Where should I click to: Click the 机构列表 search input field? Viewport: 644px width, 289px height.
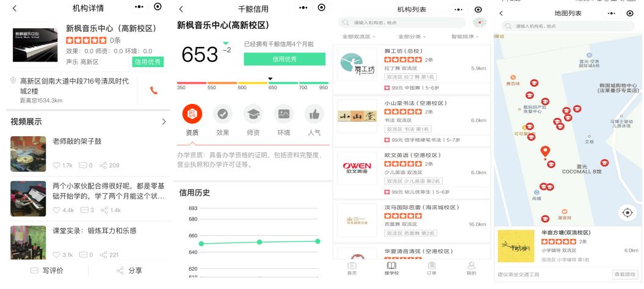(x=402, y=23)
